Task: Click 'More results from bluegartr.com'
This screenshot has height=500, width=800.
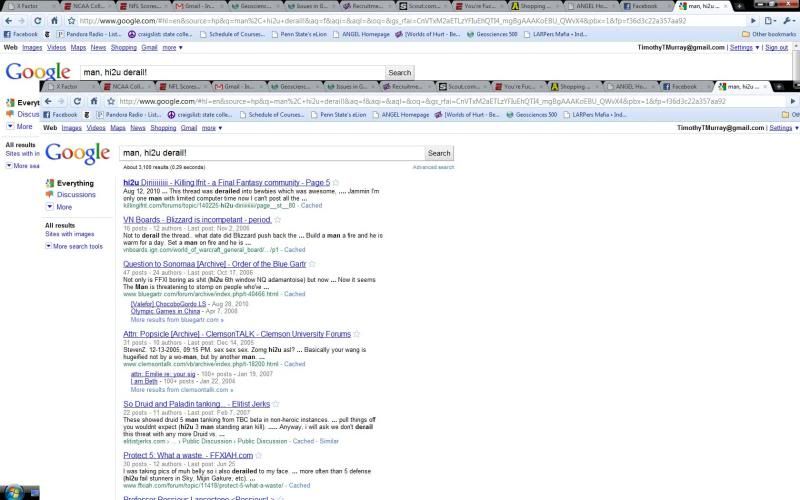Action: click(x=161, y=319)
